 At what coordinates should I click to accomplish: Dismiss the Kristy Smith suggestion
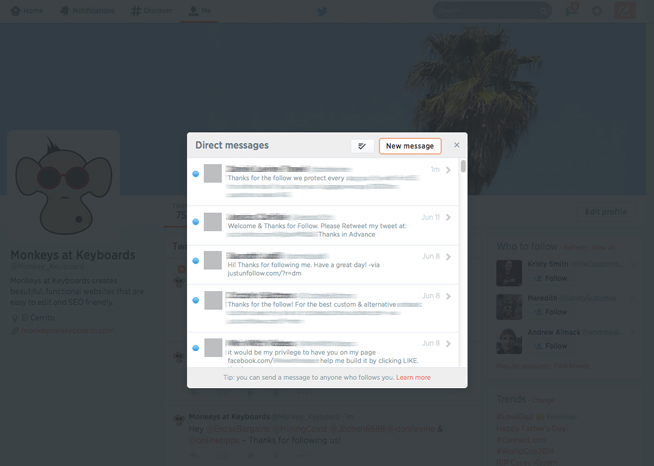pyautogui.click(x=633, y=264)
